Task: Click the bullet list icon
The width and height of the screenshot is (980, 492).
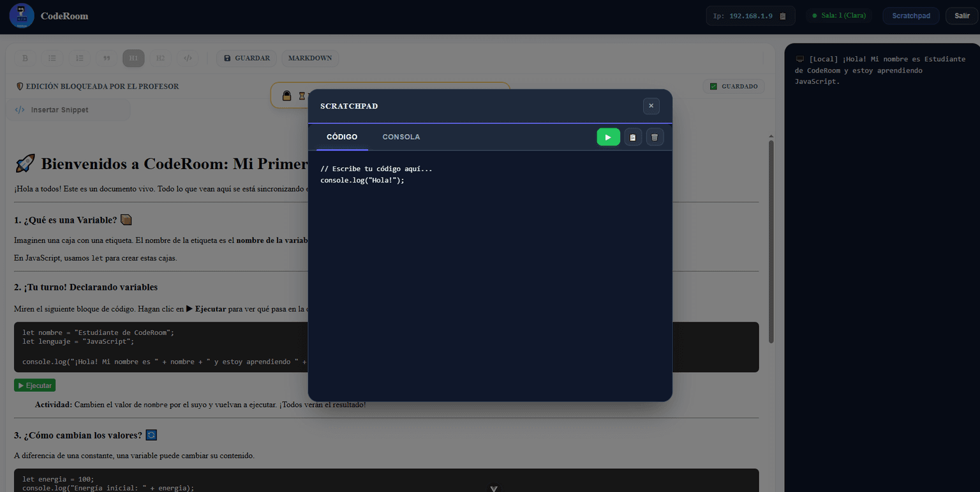Action: pos(52,58)
